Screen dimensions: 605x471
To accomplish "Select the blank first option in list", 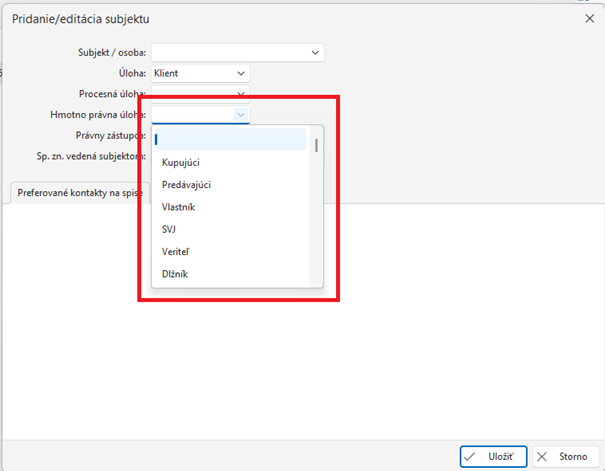I will 230,139.
